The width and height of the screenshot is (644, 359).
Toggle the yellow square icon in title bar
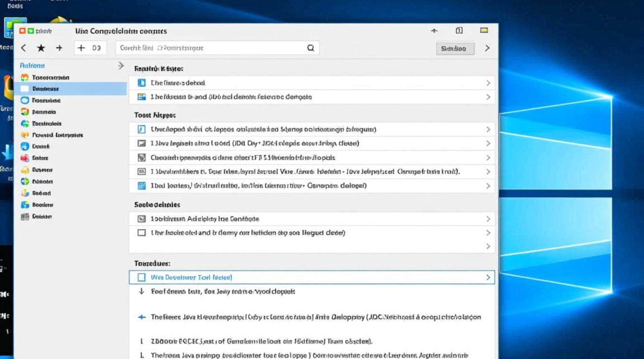point(484,31)
